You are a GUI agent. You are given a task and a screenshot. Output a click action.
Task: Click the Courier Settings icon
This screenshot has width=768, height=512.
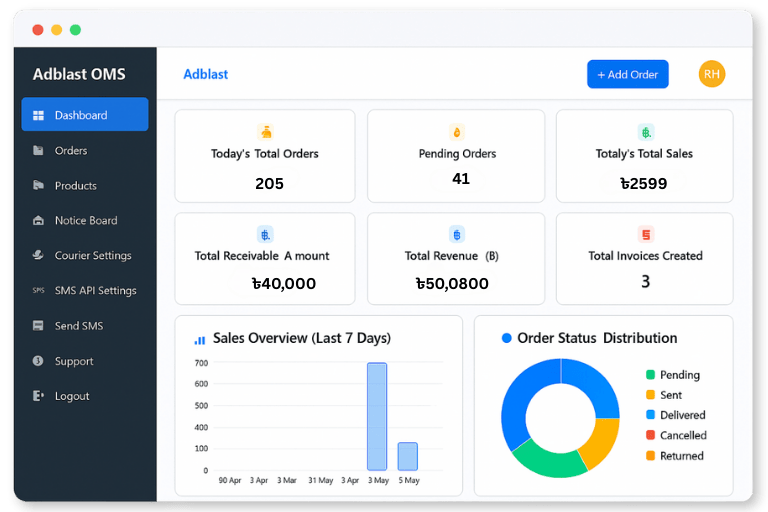[38, 255]
